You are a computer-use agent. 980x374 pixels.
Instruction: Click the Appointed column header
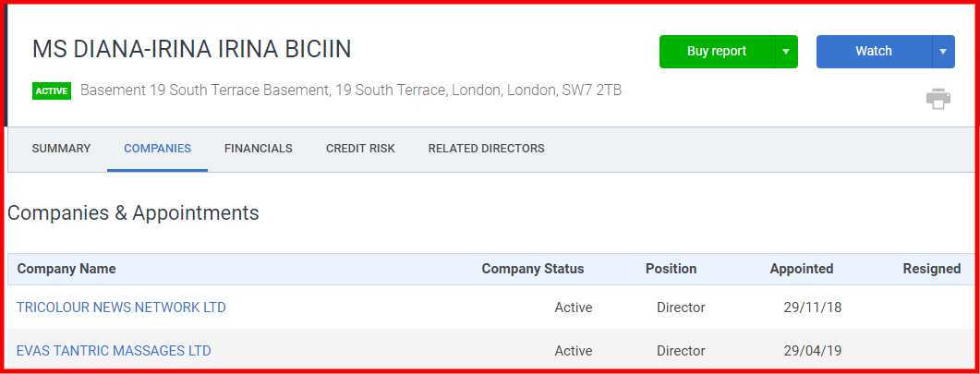tap(801, 269)
